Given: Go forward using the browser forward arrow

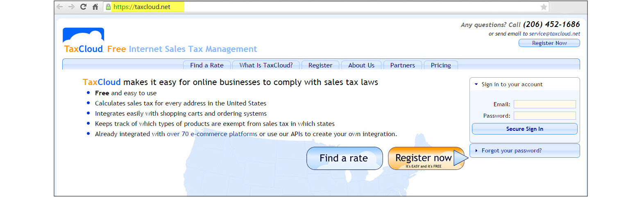Looking at the screenshot, I should pos(71,7).
